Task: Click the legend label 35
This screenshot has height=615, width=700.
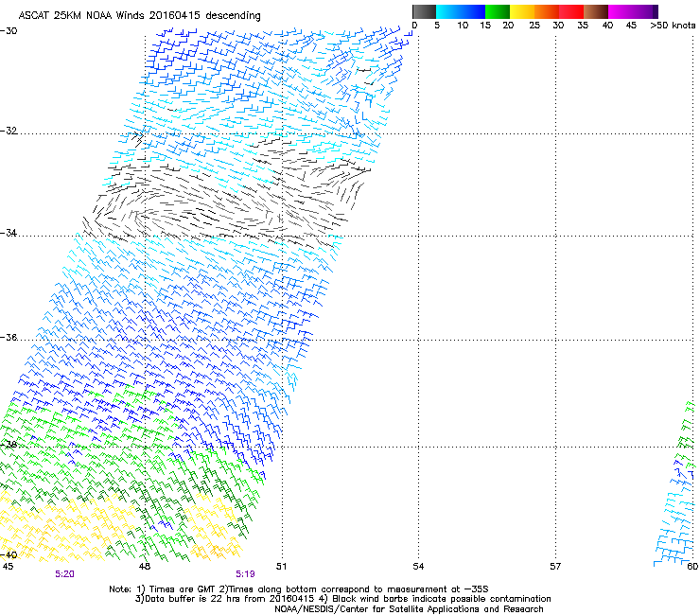Action: pyautogui.click(x=583, y=26)
